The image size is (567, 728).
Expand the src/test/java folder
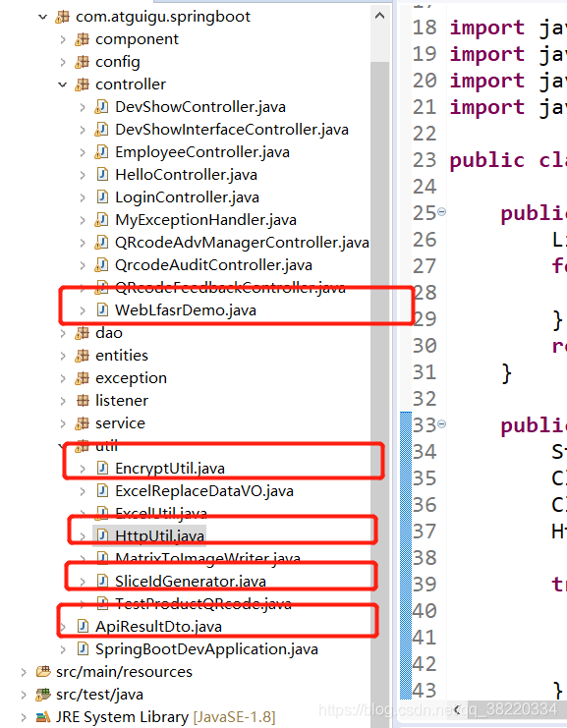24,695
